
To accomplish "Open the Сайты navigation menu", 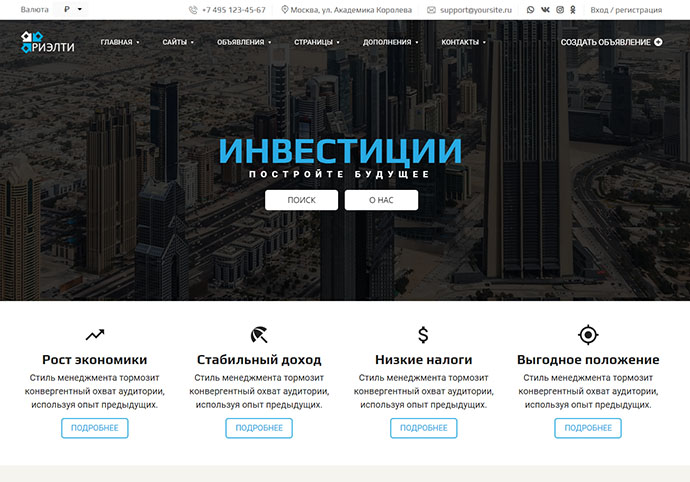I will click(178, 42).
